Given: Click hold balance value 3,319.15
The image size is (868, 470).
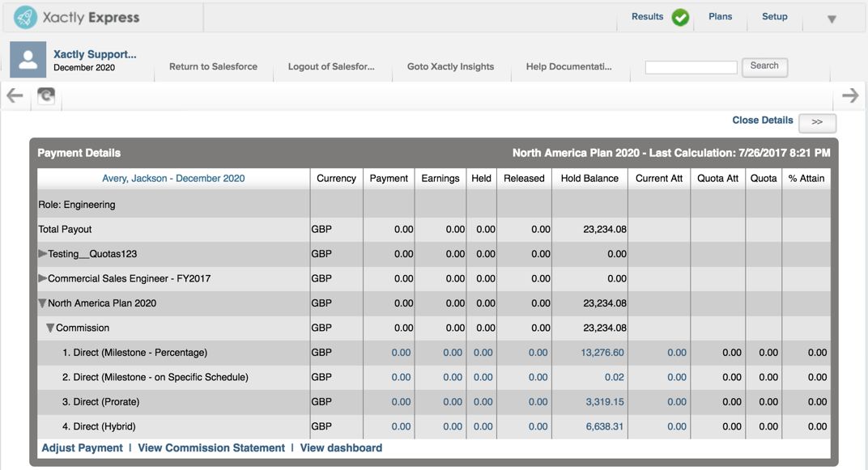Looking at the screenshot, I should point(605,402).
